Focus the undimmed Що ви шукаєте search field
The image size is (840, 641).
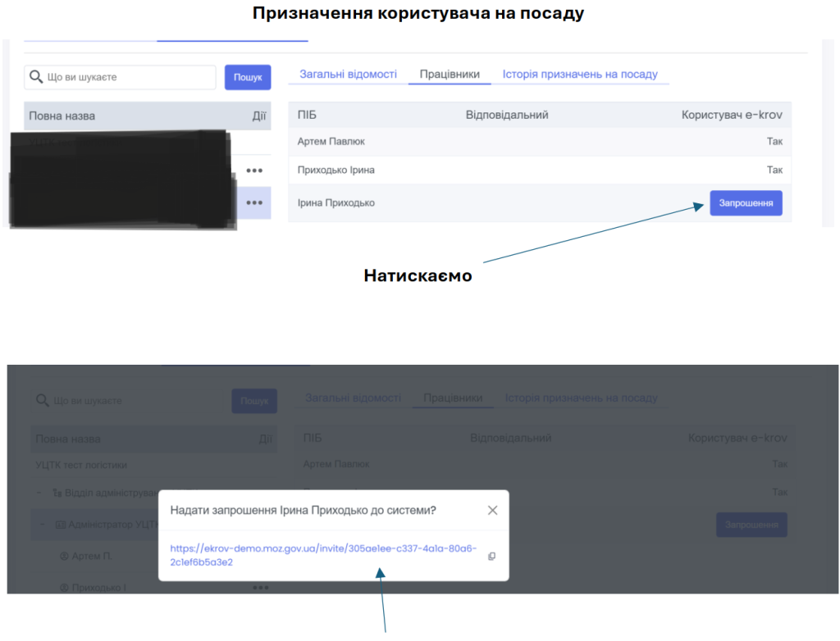127,77
